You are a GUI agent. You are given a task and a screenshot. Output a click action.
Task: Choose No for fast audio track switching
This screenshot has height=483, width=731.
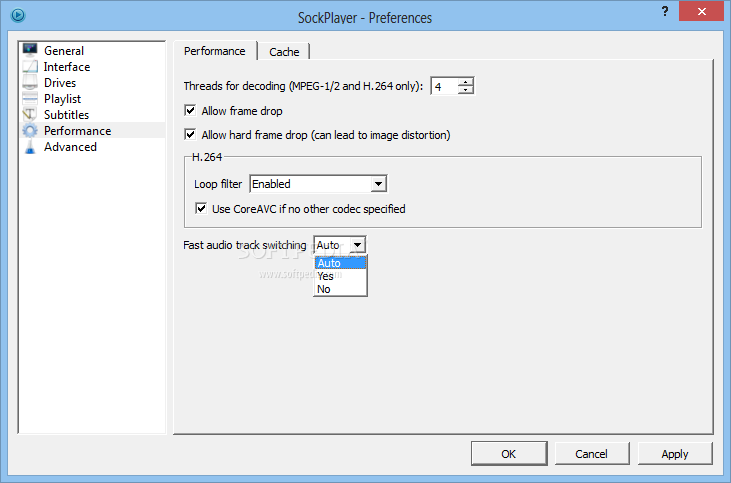(x=340, y=289)
